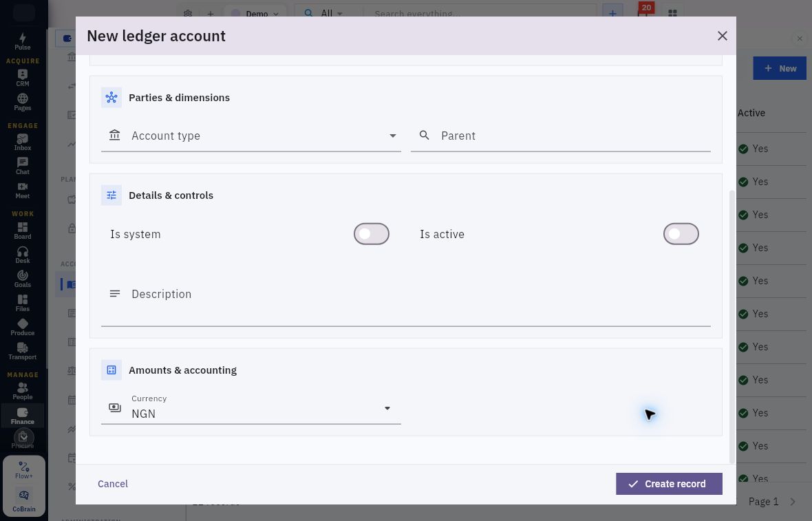This screenshot has height=521, width=812.
Task: Open the Demo workspace dropdown
Action: coord(255,14)
